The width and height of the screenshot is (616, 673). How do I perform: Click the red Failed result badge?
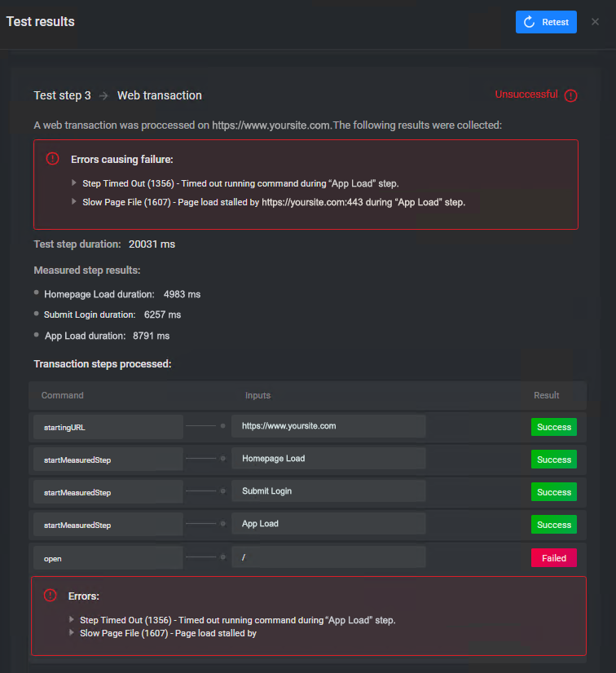(x=554, y=558)
